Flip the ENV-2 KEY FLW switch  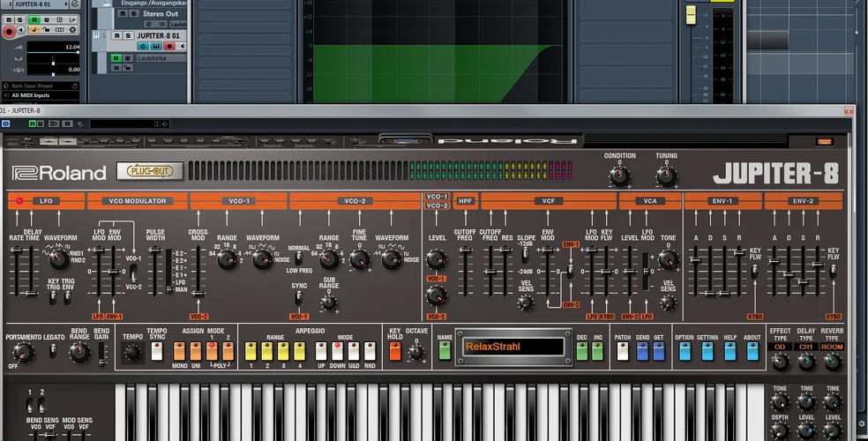pos(833,271)
